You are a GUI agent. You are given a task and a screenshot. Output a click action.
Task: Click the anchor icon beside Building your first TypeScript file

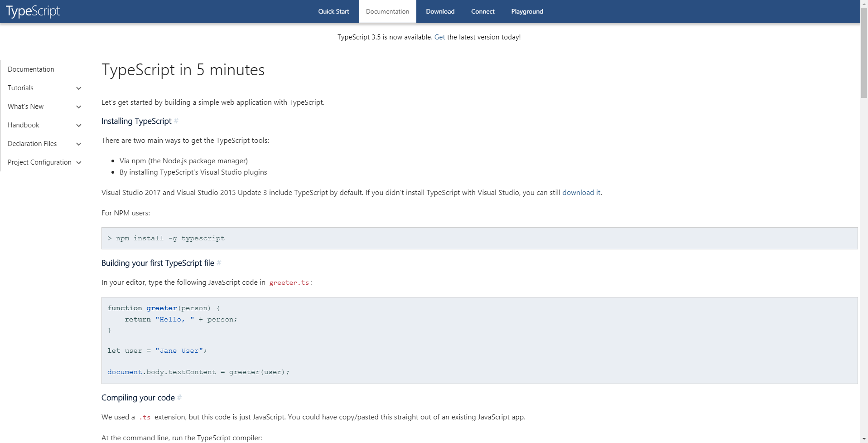point(219,263)
